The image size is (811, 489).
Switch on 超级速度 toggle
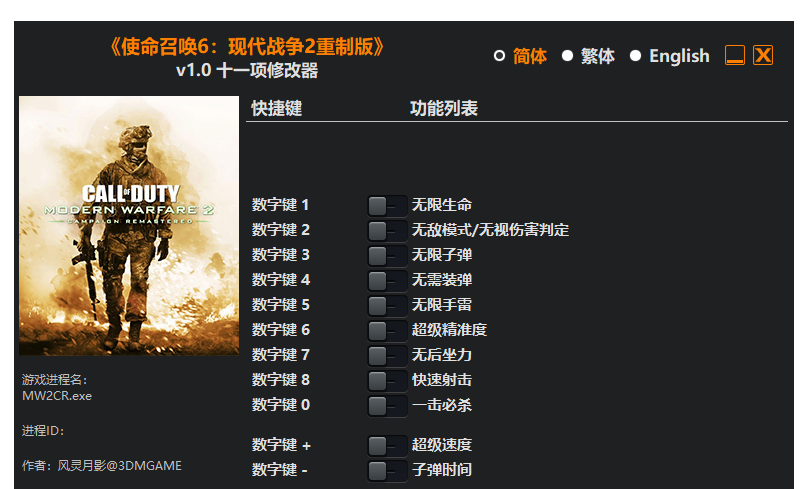[x=387, y=445]
